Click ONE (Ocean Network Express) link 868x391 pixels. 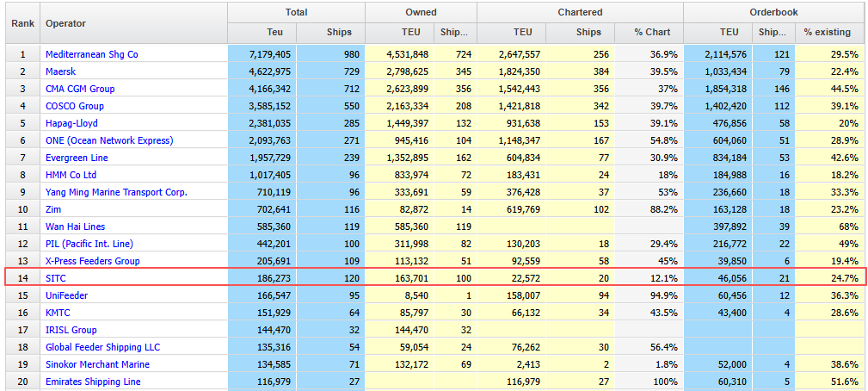(x=109, y=140)
